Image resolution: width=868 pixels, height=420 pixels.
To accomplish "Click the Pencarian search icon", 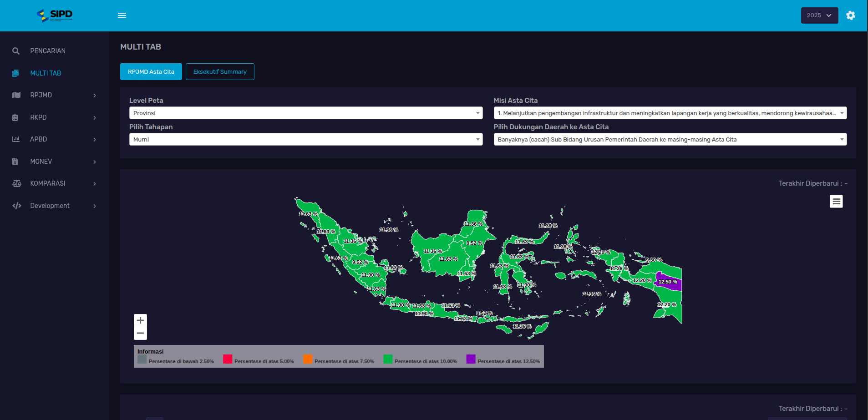I will coord(16,51).
